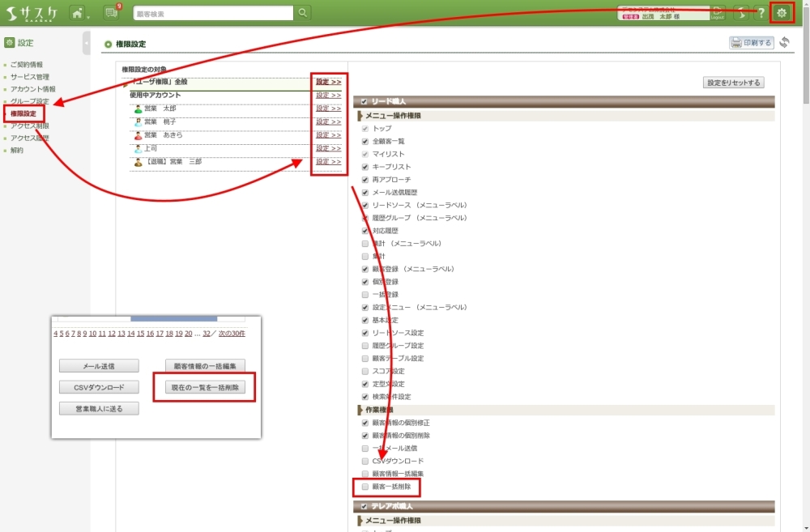This screenshot has height=532, width=810.
Task: Open 設定 >> for ユーザ権限 全般
Action: (328, 82)
